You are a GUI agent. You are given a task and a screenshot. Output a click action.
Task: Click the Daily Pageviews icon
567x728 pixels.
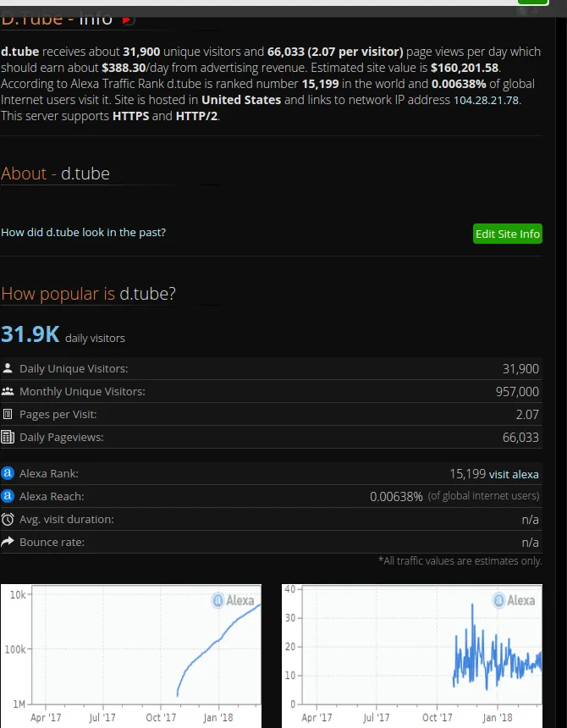click(8, 437)
